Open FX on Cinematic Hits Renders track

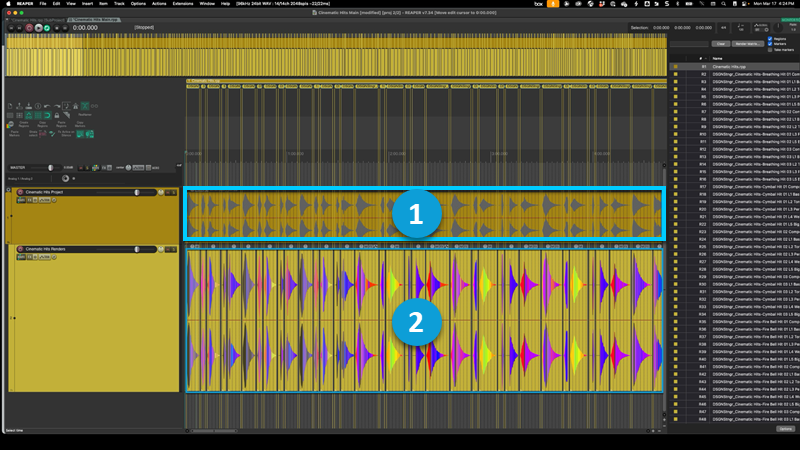pos(31,257)
